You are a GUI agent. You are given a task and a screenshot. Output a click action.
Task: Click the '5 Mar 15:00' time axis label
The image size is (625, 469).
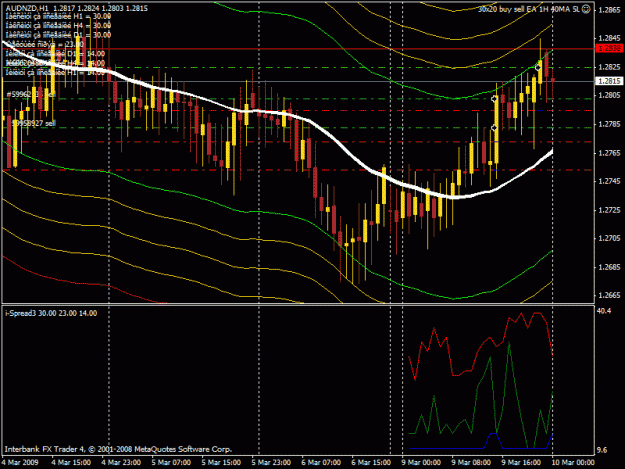221,462
